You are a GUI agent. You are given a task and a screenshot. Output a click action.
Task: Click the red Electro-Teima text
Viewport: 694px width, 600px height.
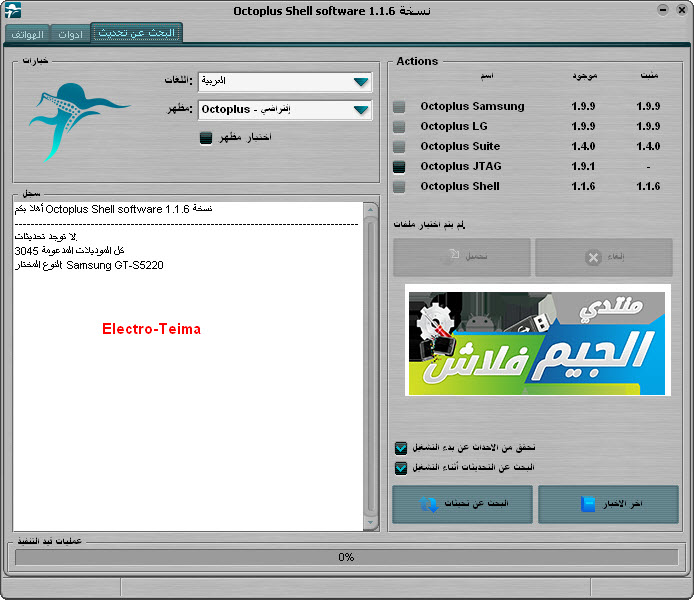151,329
